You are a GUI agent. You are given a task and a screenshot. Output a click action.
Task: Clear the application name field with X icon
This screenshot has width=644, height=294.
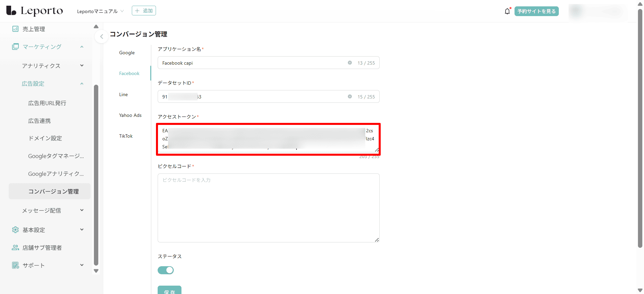[x=350, y=63]
